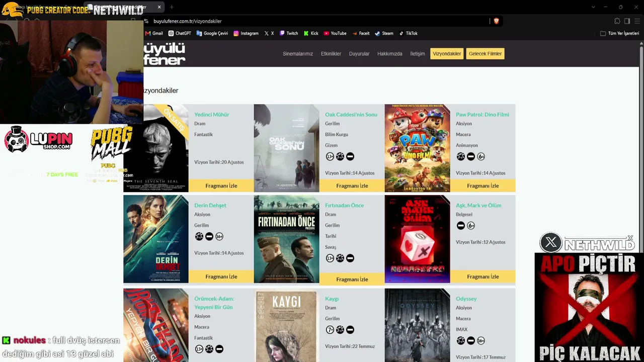
Task: Open the Oak Caddesi'nin Sonu title link
Action: coord(351,115)
